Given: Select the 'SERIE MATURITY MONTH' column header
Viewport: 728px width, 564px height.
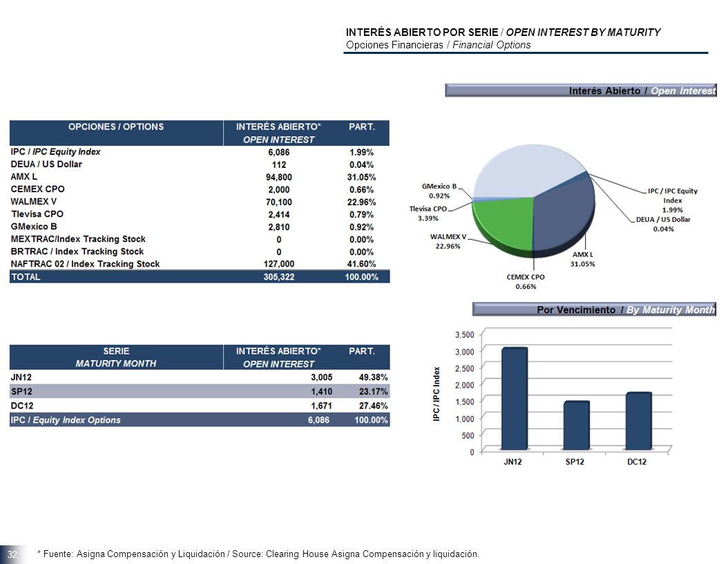Looking at the screenshot, I should [x=116, y=357].
